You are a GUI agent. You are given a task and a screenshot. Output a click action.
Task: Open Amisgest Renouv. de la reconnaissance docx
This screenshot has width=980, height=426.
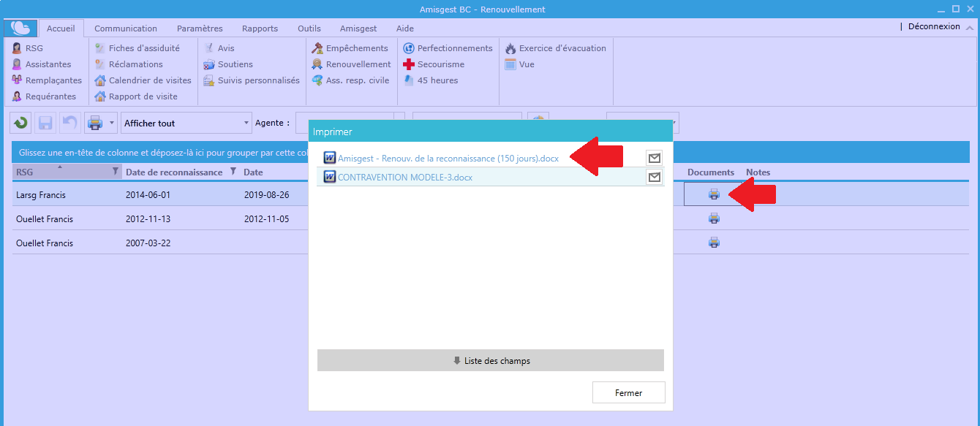click(x=448, y=158)
